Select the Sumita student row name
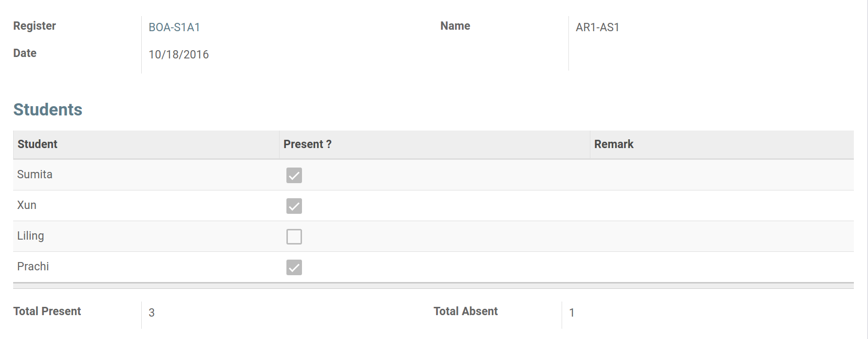Image resolution: width=868 pixels, height=339 pixels. pos(35,174)
